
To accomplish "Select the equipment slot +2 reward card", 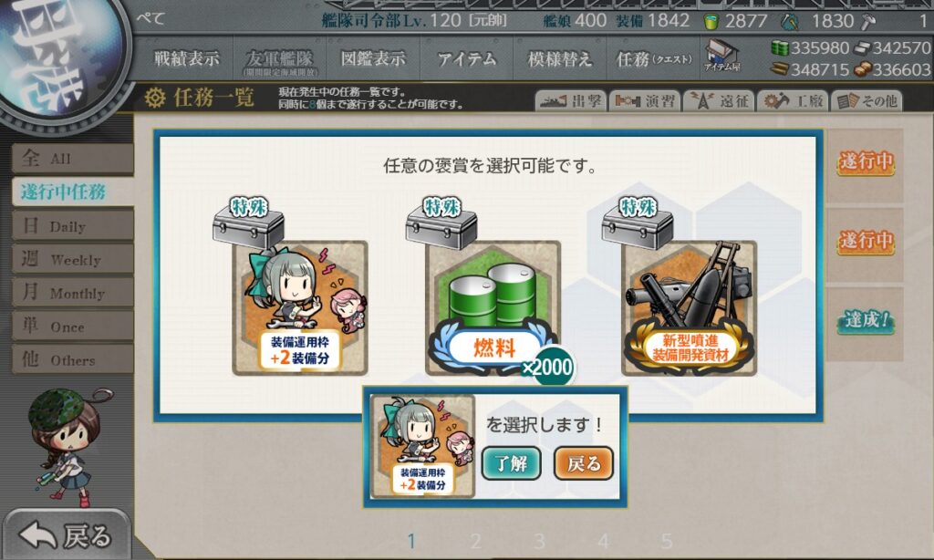I will tap(299, 307).
